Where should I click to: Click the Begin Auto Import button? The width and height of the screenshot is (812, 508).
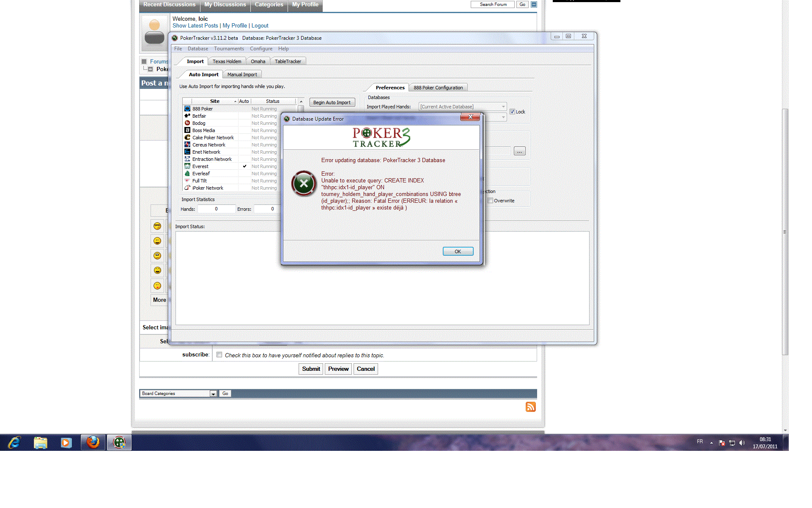(x=332, y=102)
